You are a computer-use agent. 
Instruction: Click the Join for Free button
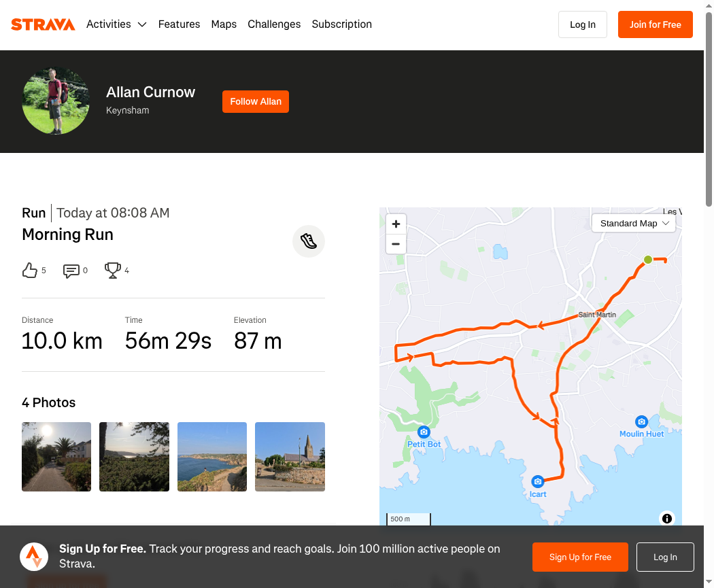(x=655, y=24)
